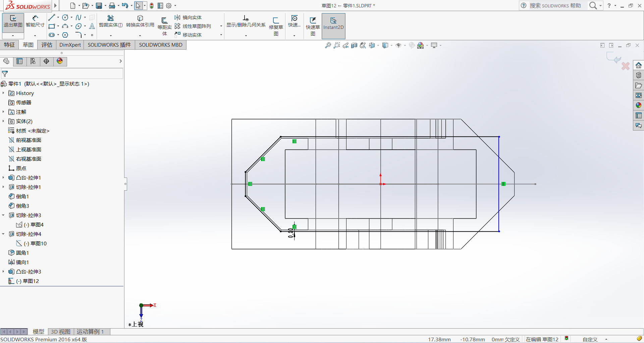Open the DisplayManager tab in the feature panel

pos(60,61)
